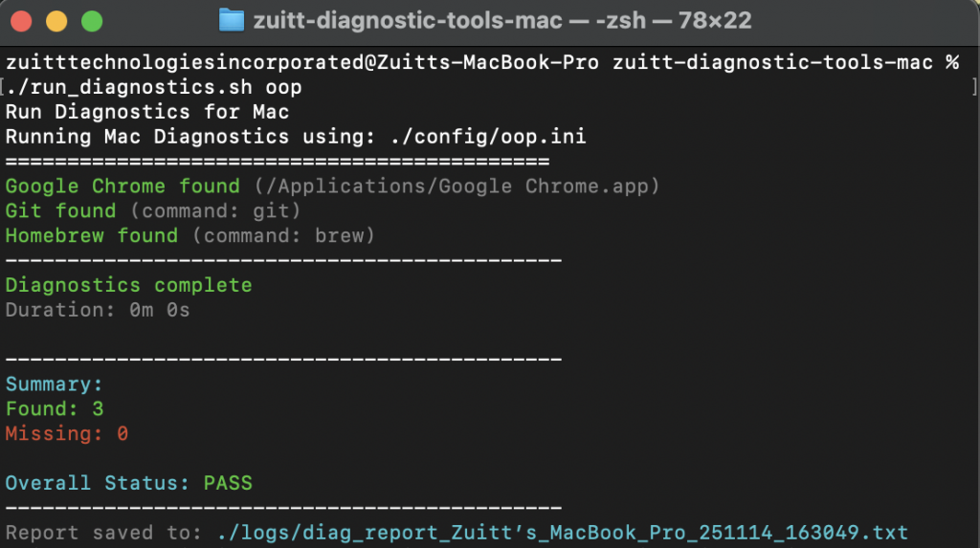The height and width of the screenshot is (548, 980).
Task: Click the folder proxy icon in title bar
Action: point(231,20)
